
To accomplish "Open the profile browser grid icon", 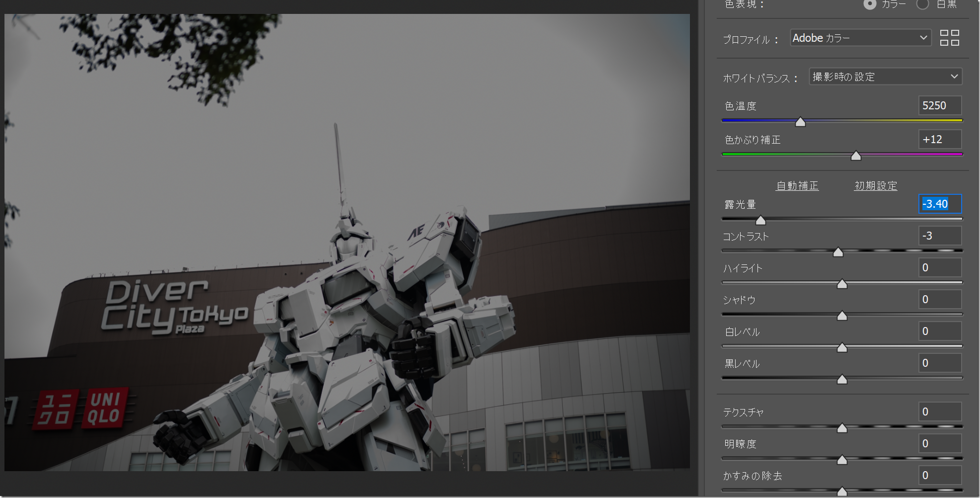I will 949,38.
